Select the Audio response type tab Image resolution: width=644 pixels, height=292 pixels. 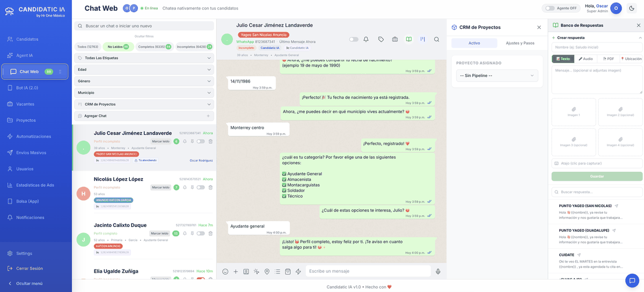pos(586,59)
